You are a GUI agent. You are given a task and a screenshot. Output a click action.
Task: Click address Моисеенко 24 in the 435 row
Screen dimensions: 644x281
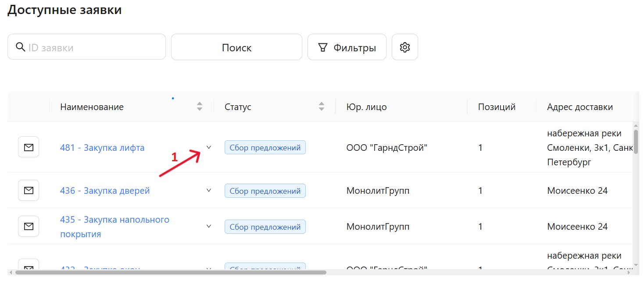point(577,227)
